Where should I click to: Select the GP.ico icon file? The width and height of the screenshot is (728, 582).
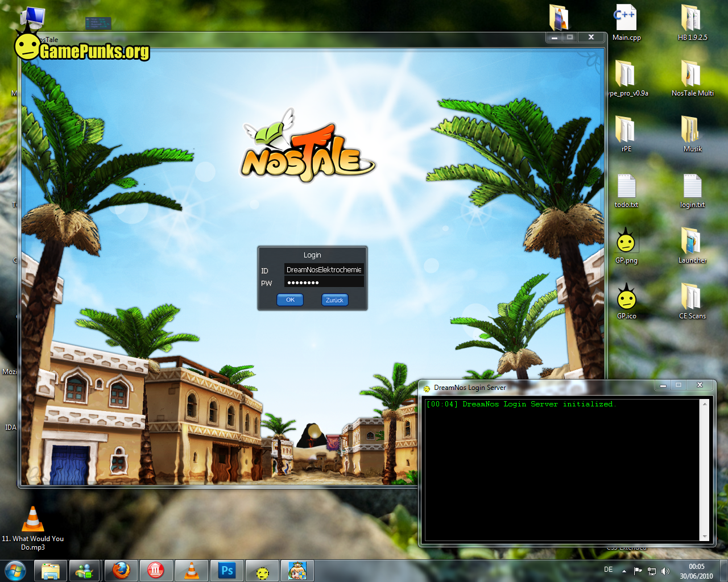click(x=626, y=302)
